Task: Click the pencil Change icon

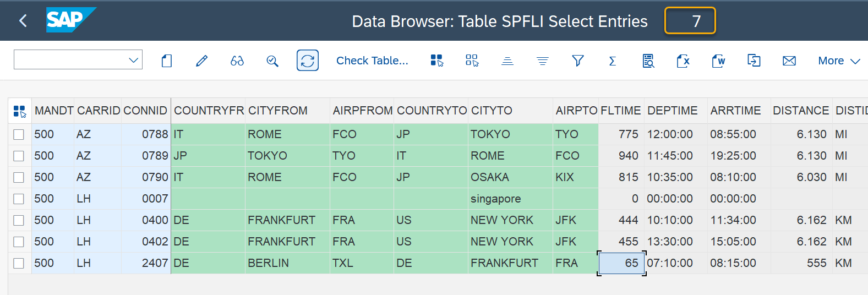Action: click(202, 61)
